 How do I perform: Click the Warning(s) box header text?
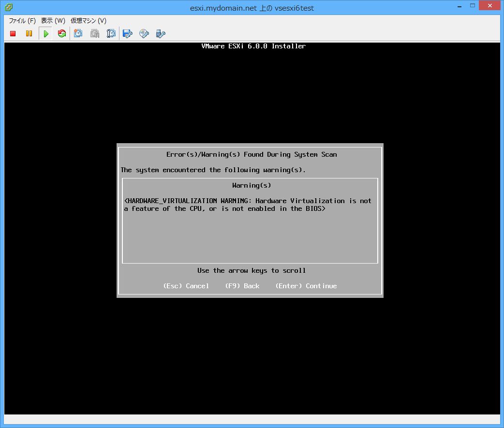[252, 185]
